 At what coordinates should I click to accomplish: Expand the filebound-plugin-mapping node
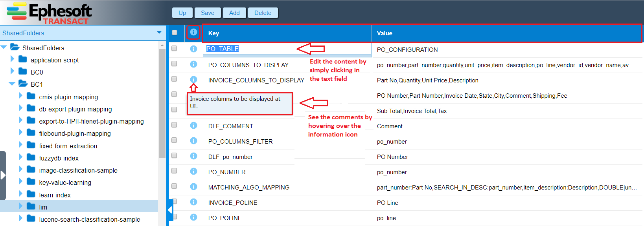[x=20, y=133]
